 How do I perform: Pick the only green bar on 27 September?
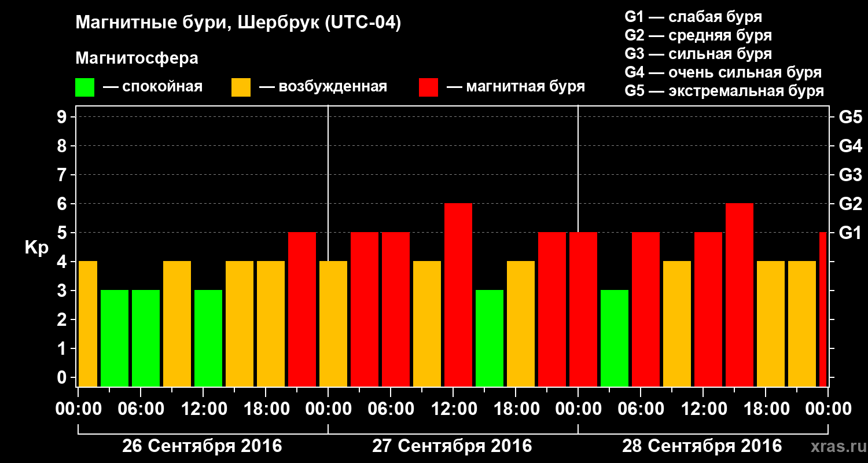tap(490, 339)
